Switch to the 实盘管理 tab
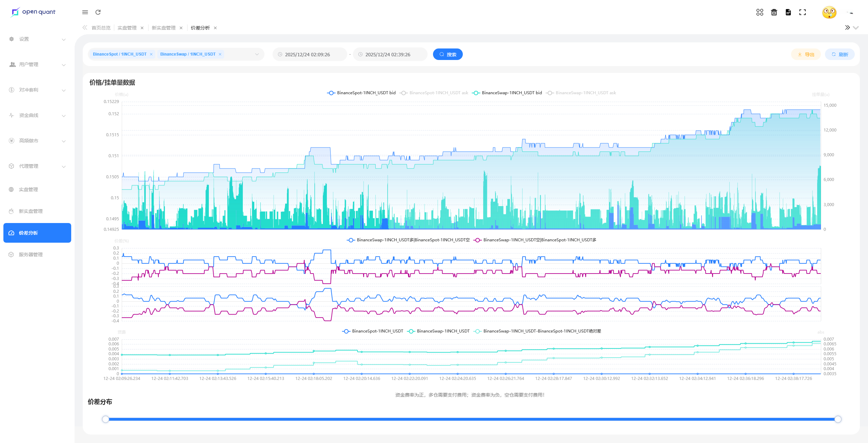The image size is (868, 443). click(x=127, y=28)
